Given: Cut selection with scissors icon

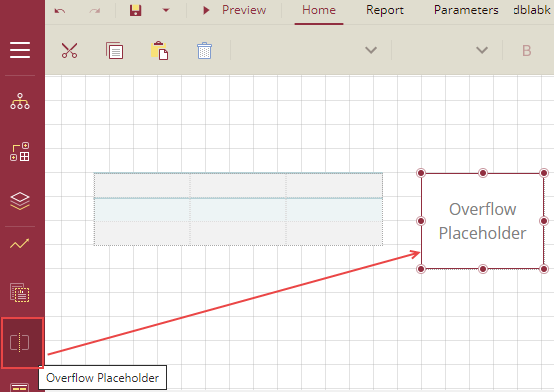Looking at the screenshot, I should click(x=69, y=51).
